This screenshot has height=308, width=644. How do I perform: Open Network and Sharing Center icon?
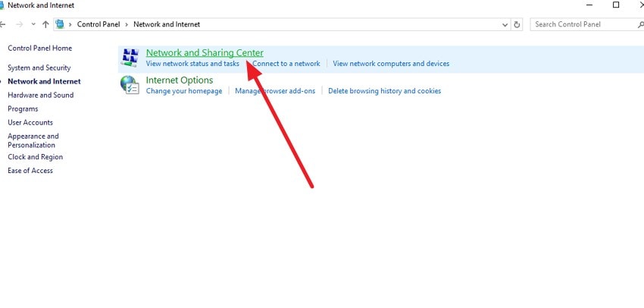click(130, 58)
